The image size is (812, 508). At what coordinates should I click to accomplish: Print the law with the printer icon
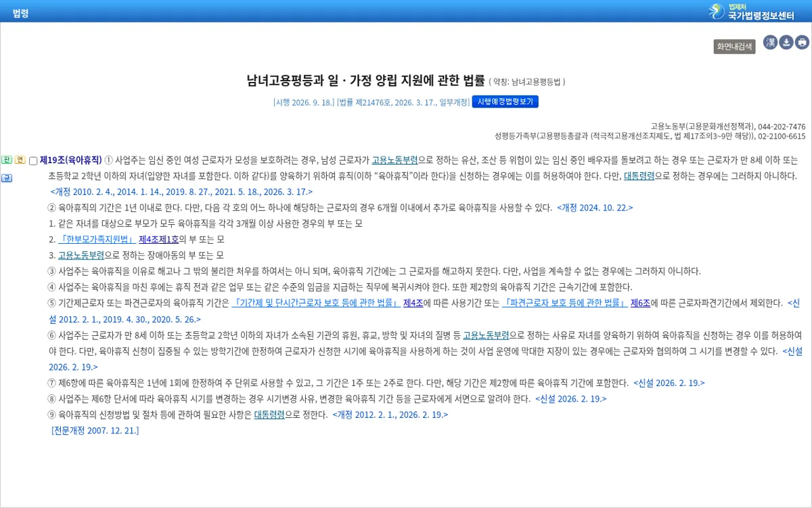coord(802,43)
